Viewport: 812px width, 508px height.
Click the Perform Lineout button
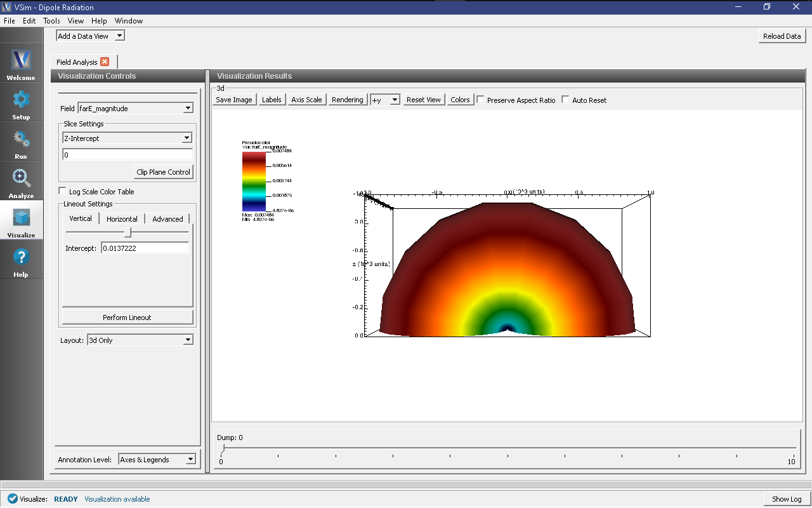127,317
